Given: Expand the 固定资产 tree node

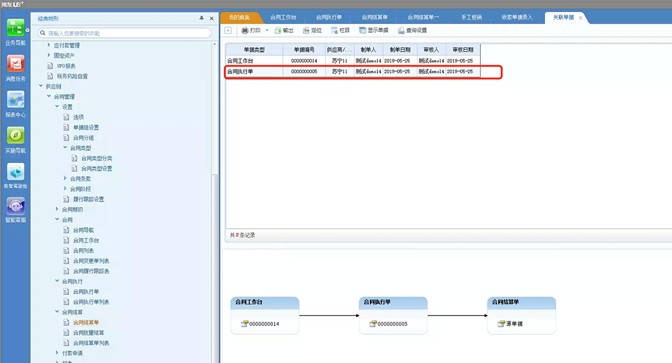Looking at the screenshot, I should coord(48,55).
